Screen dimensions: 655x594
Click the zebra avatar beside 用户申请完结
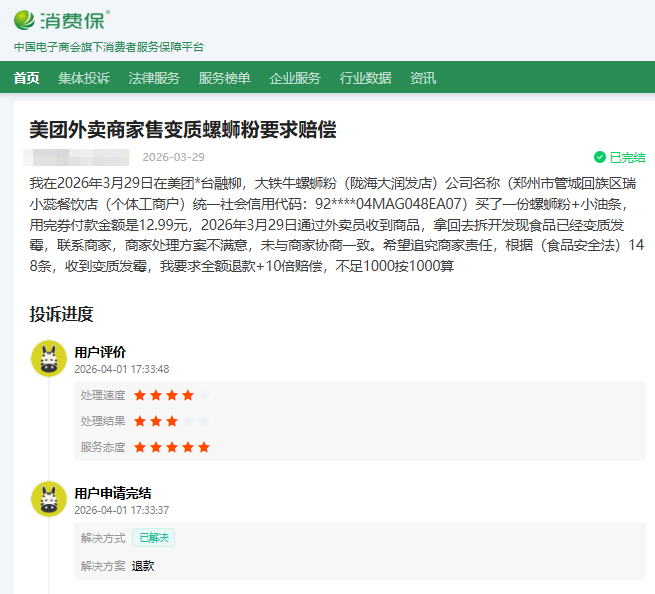(x=48, y=499)
